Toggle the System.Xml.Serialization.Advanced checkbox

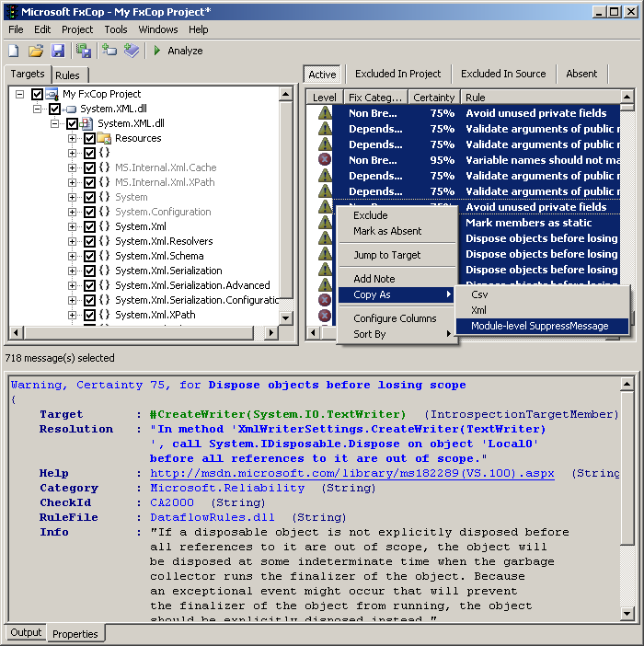point(89,285)
